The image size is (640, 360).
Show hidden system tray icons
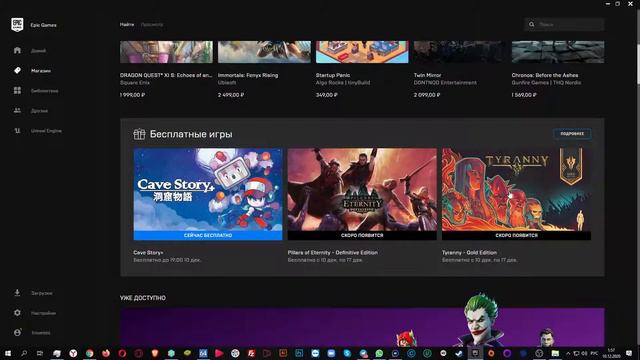[568, 353]
